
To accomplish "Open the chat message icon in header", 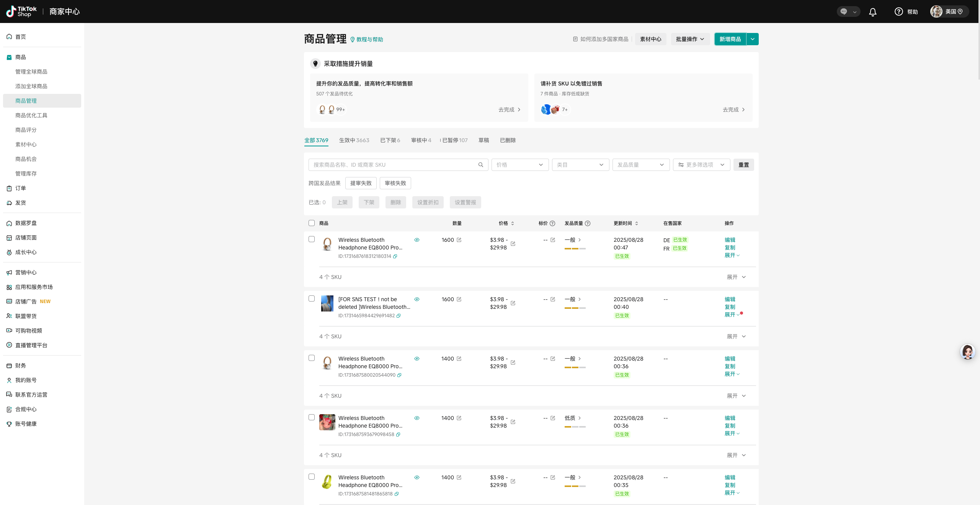I will (844, 12).
